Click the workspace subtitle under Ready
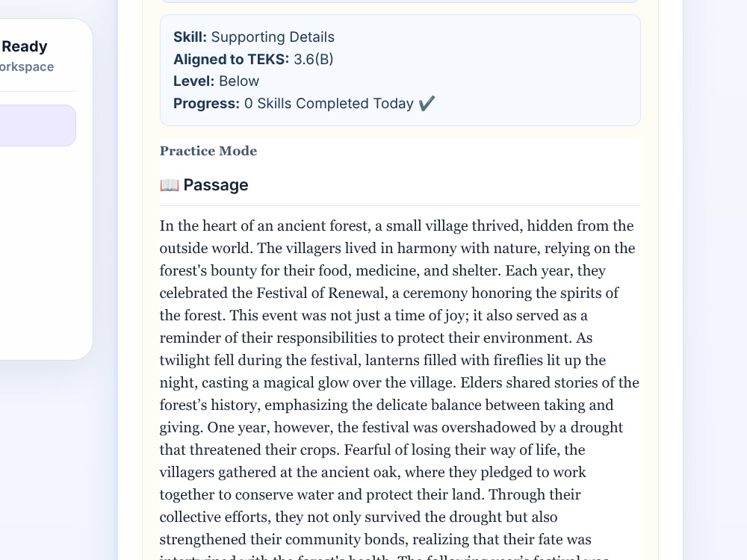The height and width of the screenshot is (560, 747). pyautogui.click(x=27, y=66)
